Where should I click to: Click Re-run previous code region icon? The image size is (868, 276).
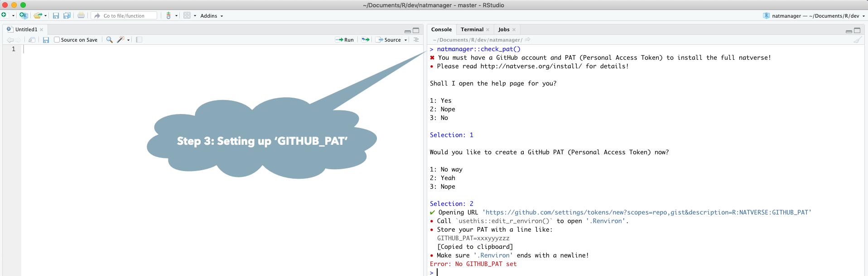pos(365,40)
